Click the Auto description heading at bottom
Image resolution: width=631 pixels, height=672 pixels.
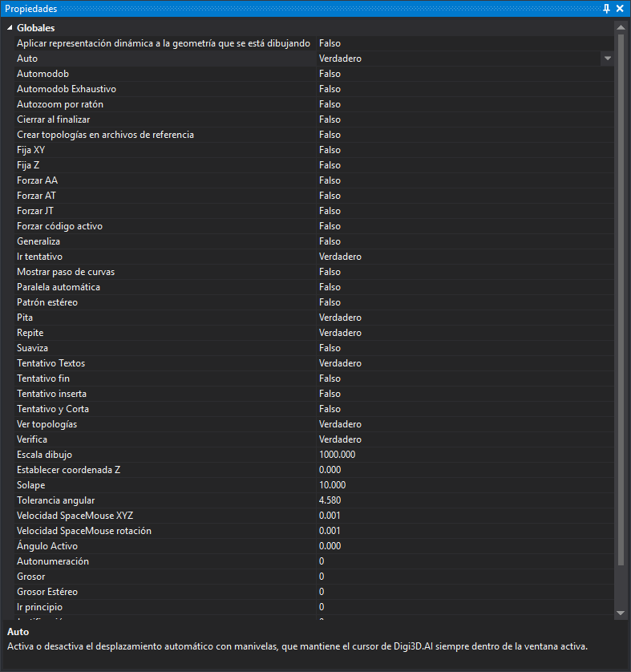click(x=18, y=632)
